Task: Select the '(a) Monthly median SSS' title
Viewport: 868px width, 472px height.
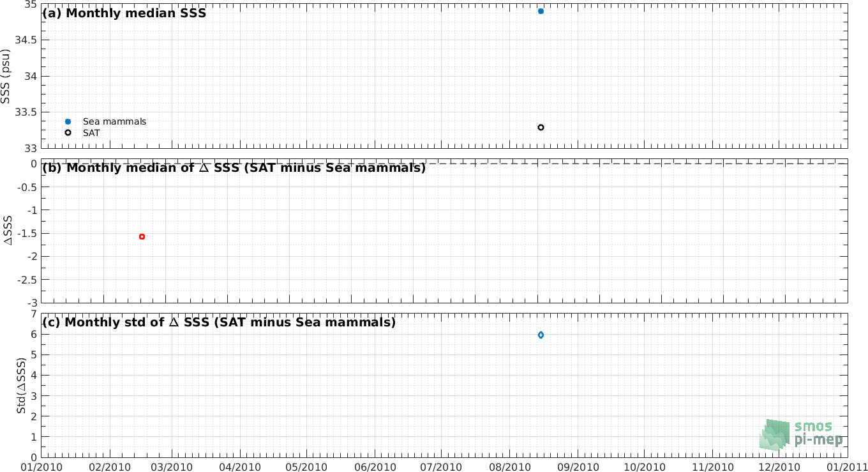Action: coord(124,12)
